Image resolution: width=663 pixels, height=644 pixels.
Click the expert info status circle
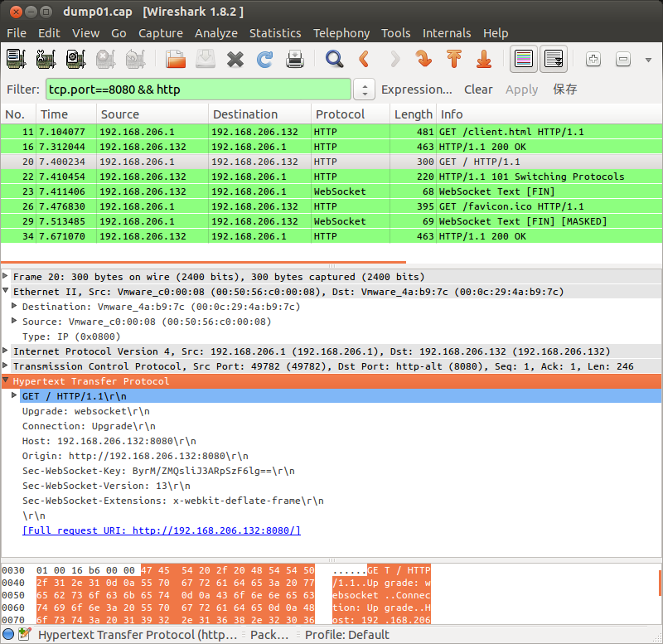pyautogui.click(x=8, y=634)
